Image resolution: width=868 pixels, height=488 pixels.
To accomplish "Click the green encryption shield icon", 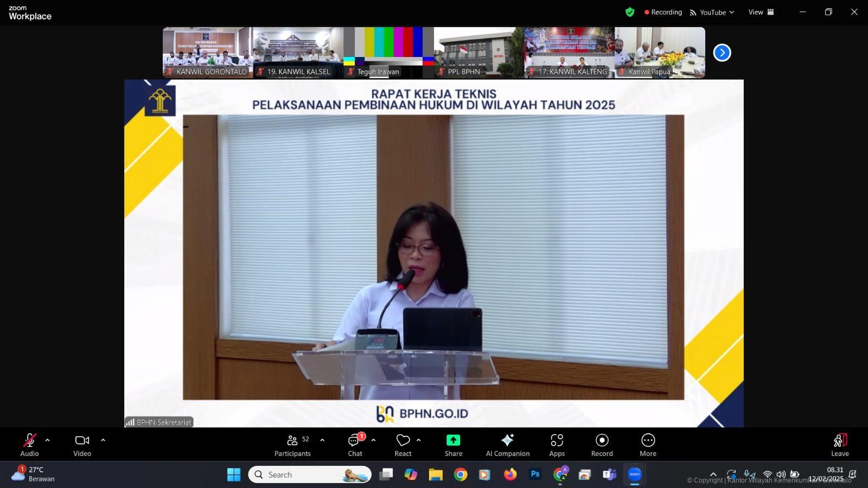I will point(630,12).
